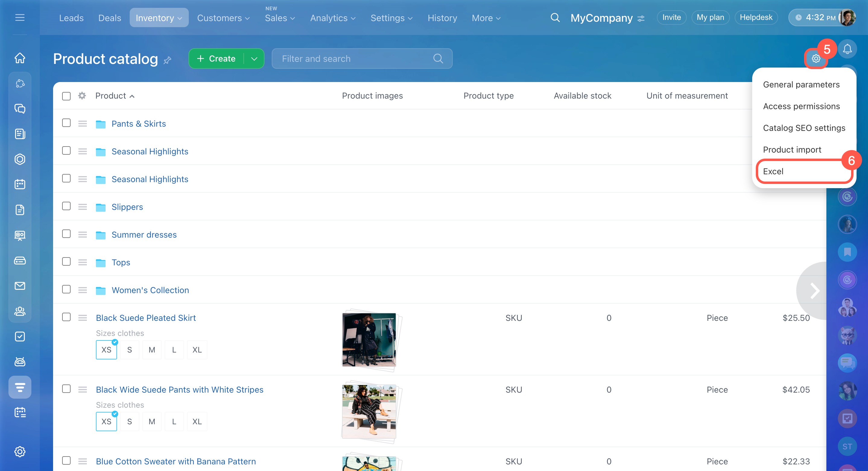
Task: Select Excel from the settings menu
Action: pos(773,171)
